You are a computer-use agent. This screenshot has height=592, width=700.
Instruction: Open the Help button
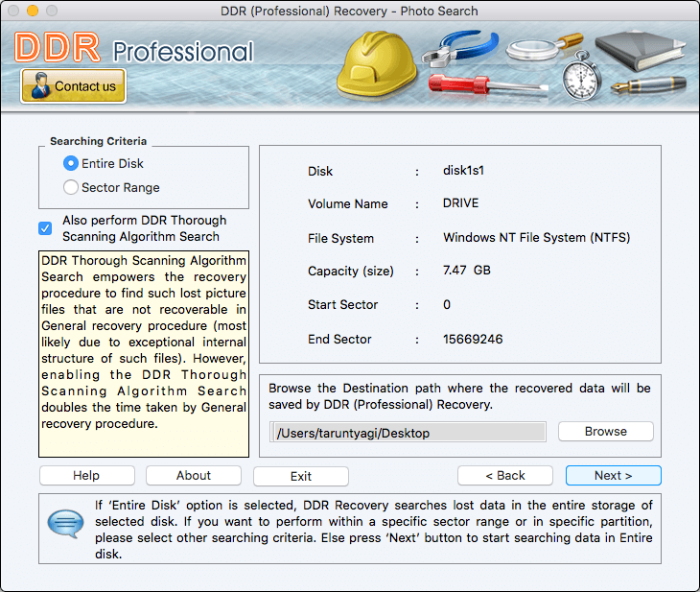[87, 475]
